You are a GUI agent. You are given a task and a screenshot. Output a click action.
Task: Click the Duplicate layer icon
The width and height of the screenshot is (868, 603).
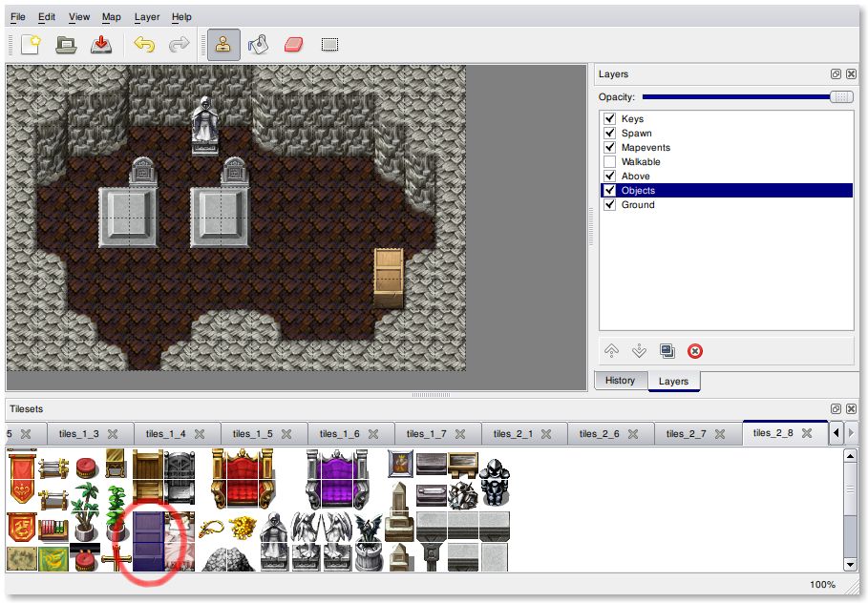click(667, 351)
